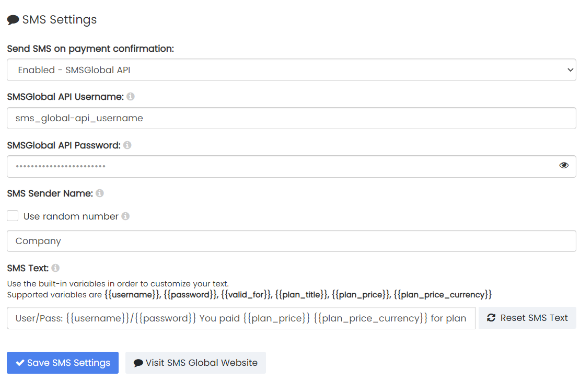Viewport: 580px width, 392px height.
Task: Click the info icon beside SMSGlobal API Password
Action: (x=127, y=145)
